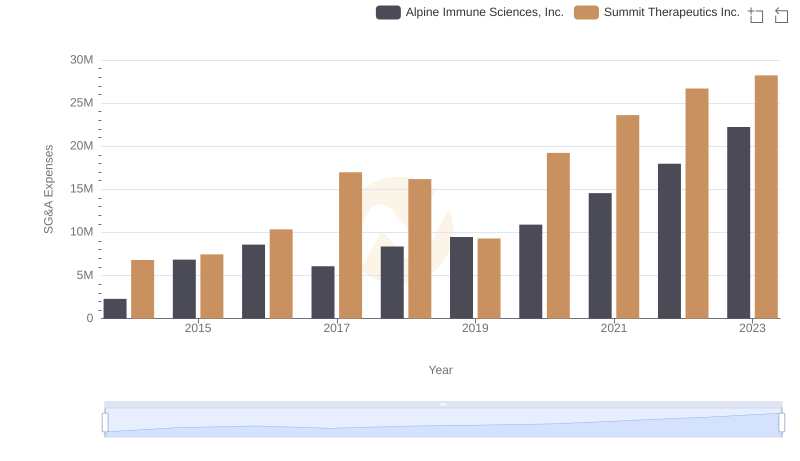Click the Alpine Immune Sciences bar for 2018
Screen dimensions: 800x461
click(x=392, y=283)
